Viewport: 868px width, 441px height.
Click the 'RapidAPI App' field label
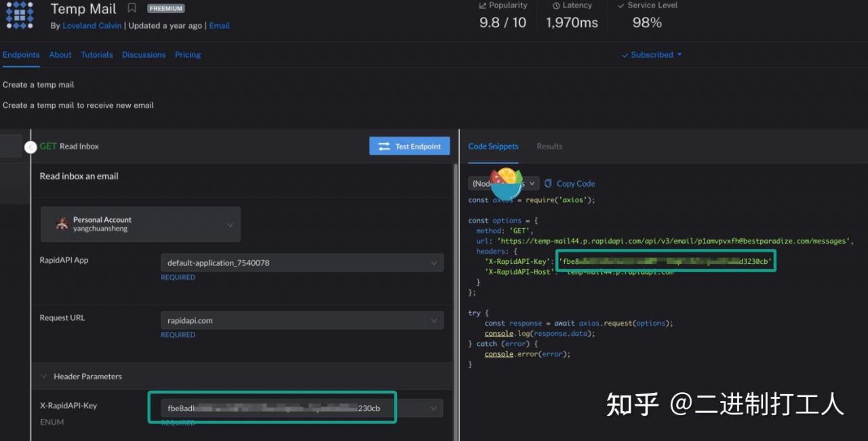click(x=64, y=260)
